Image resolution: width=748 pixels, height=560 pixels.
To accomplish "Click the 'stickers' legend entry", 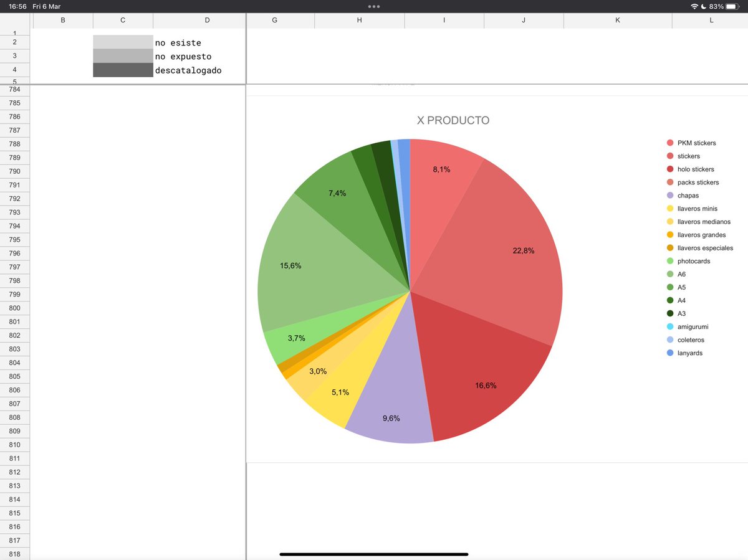I will pos(683,156).
